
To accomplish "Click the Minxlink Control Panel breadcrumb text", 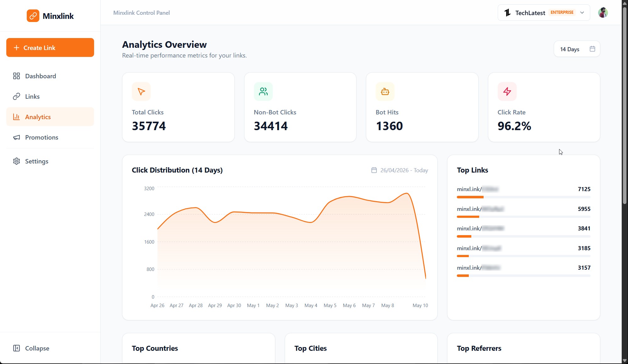I will point(142,13).
